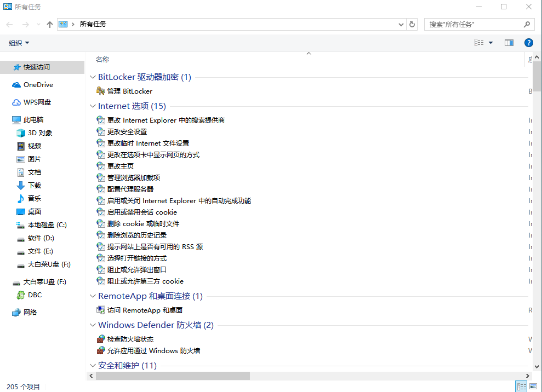This screenshot has height=392, width=542.
Task: Click the Up directory arrow icon
Action: (50, 25)
